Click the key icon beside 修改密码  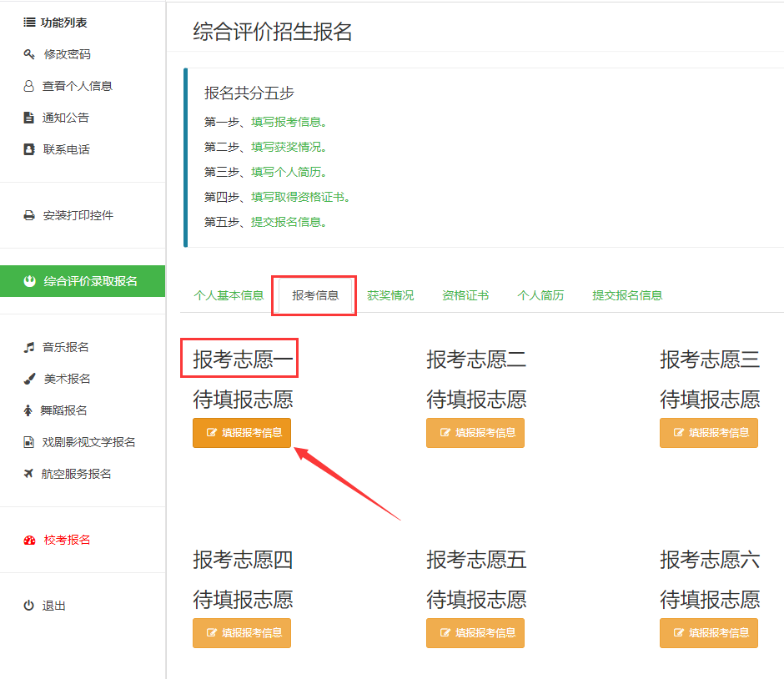click(29, 54)
